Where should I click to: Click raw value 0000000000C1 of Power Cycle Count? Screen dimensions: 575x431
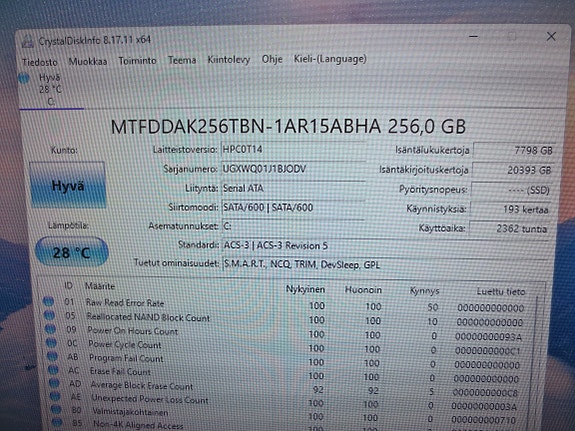tap(487, 351)
